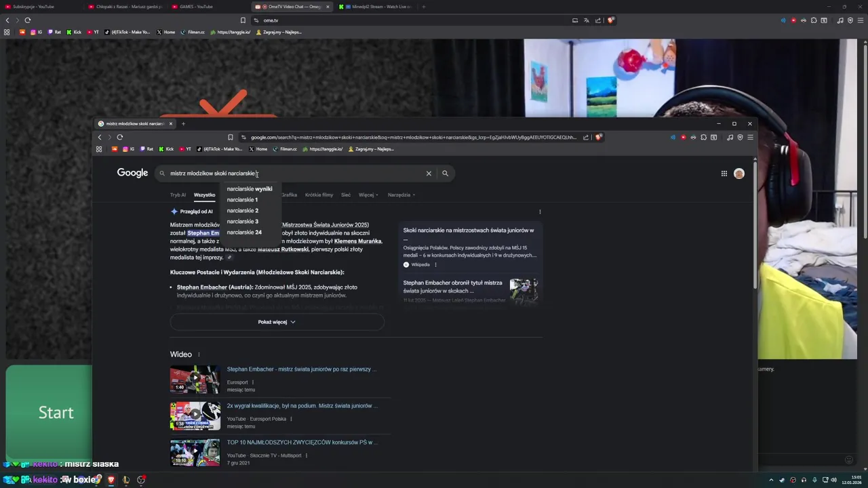Screen dimensions: 868x488
Task: Open the YT bookmark in the ome.tv window
Action: pos(93,32)
